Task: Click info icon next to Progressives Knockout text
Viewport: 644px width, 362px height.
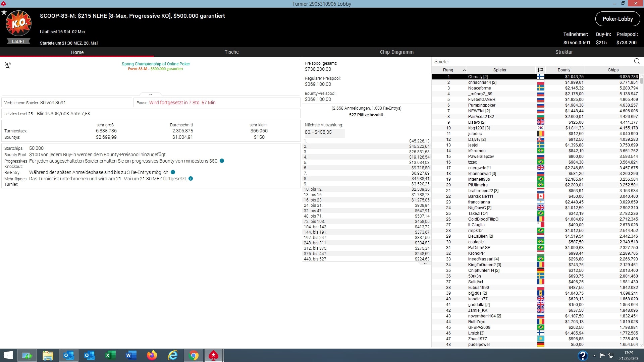Action: tap(222, 161)
